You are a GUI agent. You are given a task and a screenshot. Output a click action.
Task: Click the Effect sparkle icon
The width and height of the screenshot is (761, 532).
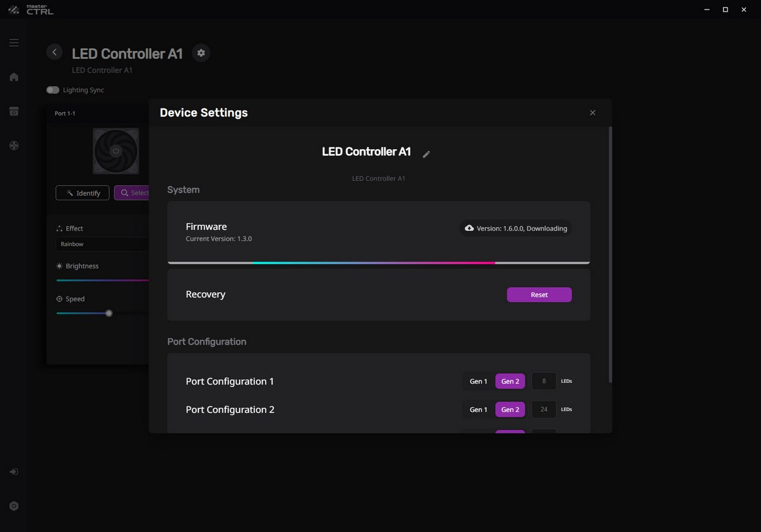pyautogui.click(x=59, y=228)
